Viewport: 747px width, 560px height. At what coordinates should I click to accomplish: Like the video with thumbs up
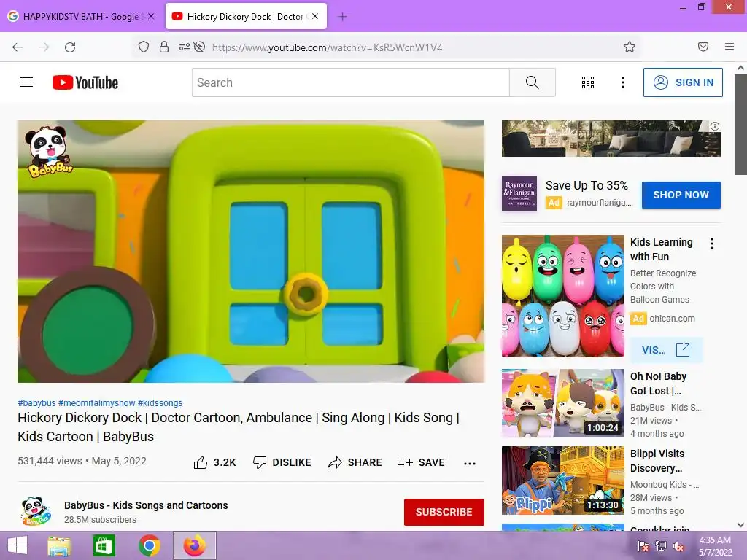201,462
